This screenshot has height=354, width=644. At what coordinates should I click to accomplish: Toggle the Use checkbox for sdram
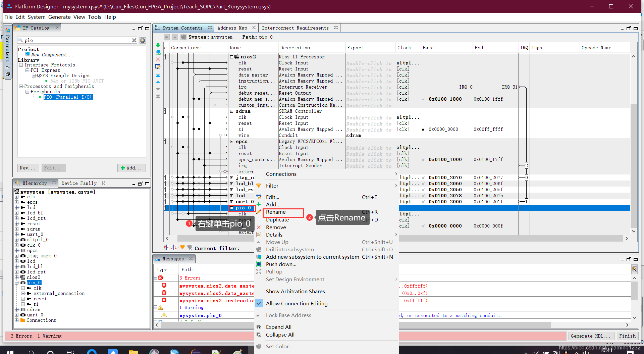click(165, 111)
